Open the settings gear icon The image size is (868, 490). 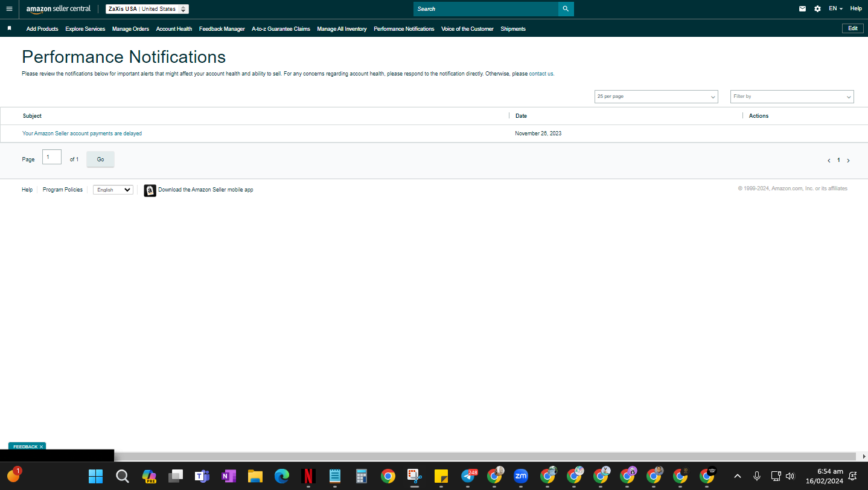pos(817,9)
